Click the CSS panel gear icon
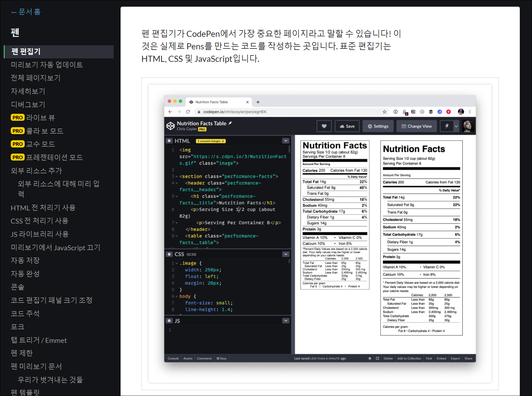 (169, 254)
